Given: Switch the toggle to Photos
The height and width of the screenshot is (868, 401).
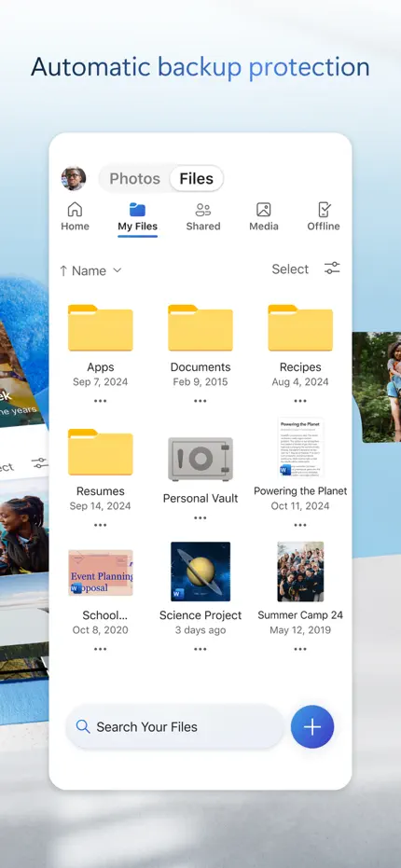Looking at the screenshot, I should click(x=134, y=179).
